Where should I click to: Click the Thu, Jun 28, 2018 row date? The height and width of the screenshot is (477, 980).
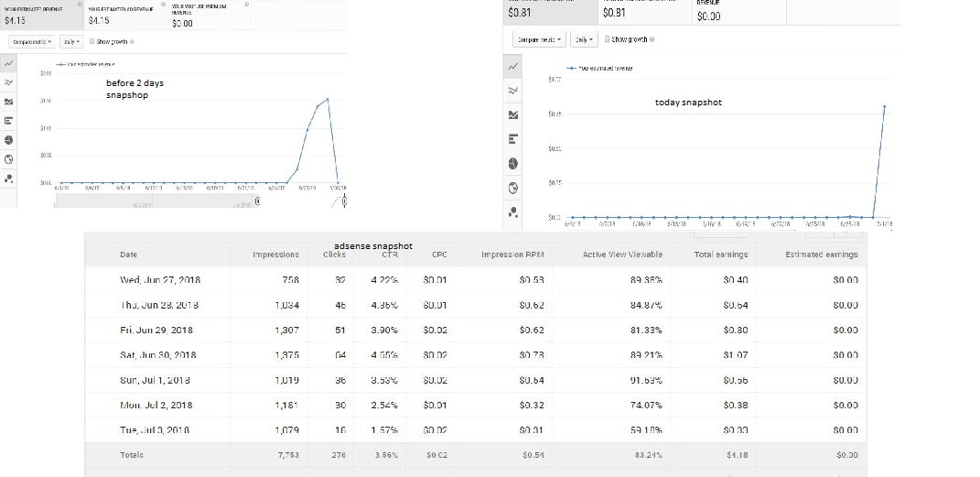[x=159, y=305]
